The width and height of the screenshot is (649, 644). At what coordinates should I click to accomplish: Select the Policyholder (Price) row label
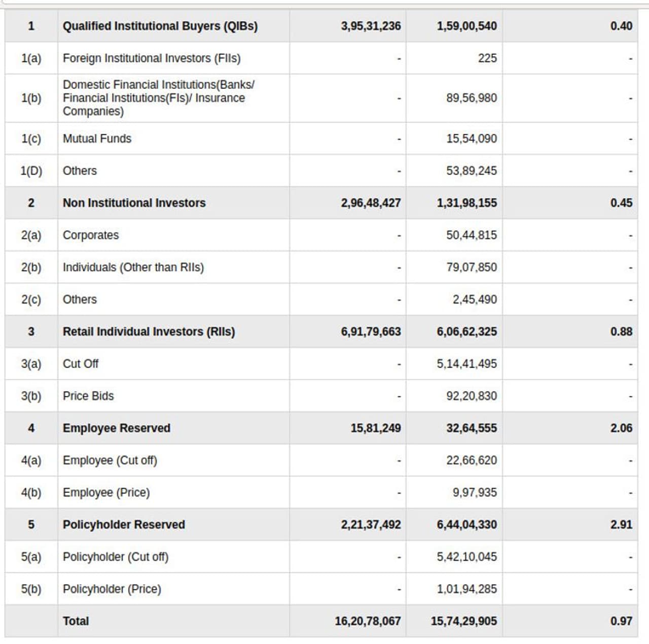[x=112, y=589]
